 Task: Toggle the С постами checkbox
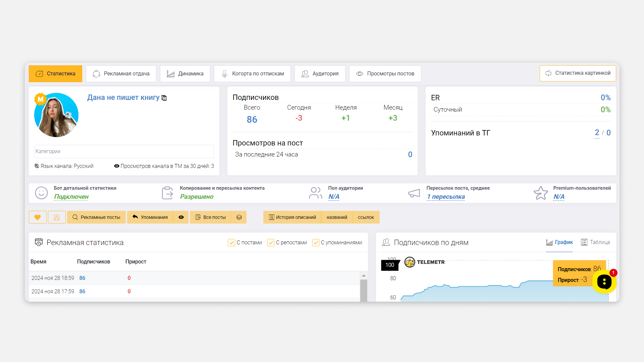tap(231, 243)
